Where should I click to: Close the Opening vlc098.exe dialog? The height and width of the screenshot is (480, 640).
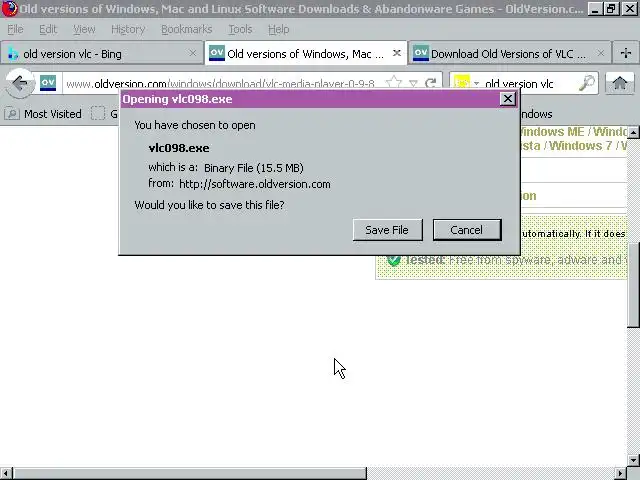point(507,99)
